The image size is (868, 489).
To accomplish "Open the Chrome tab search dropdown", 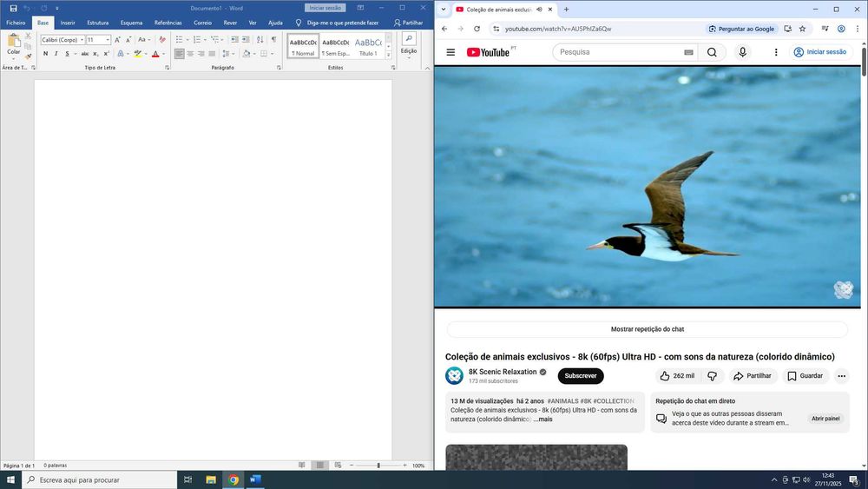I will [x=444, y=10].
